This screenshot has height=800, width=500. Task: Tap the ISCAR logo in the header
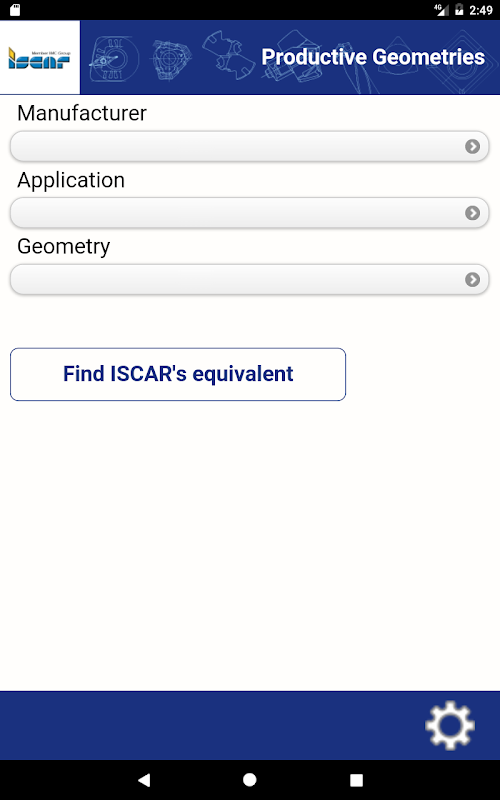tap(40, 57)
